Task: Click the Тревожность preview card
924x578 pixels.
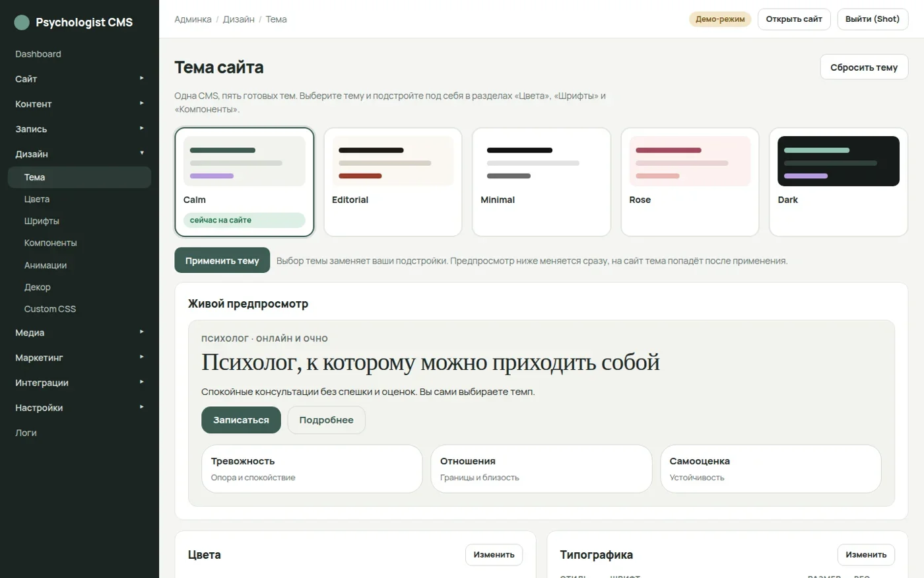Action: tap(312, 469)
